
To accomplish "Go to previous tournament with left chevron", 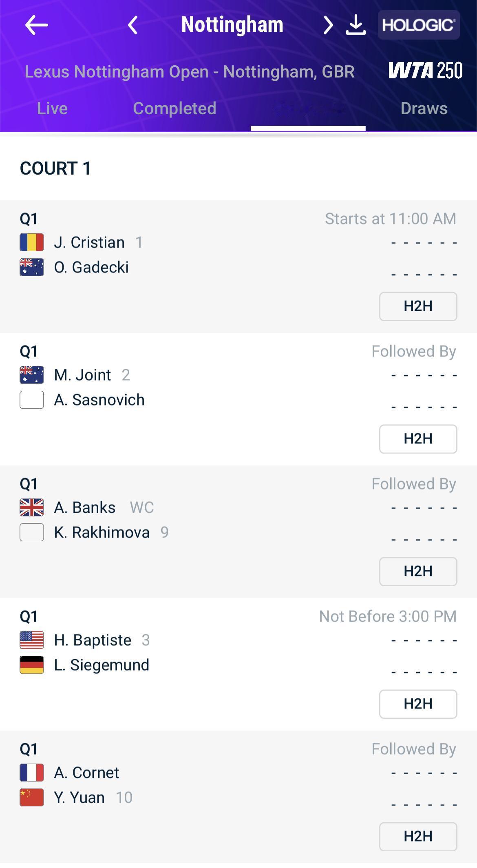I will click(132, 25).
